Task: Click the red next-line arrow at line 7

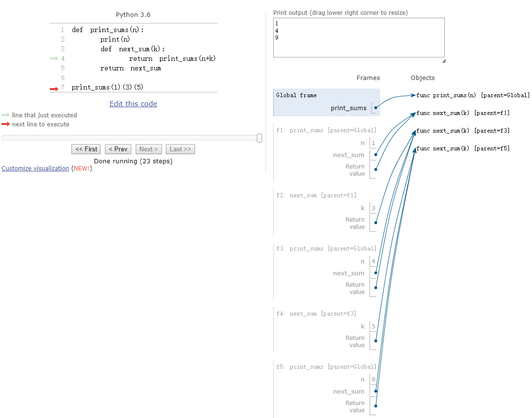Action: [x=54, y=89]
